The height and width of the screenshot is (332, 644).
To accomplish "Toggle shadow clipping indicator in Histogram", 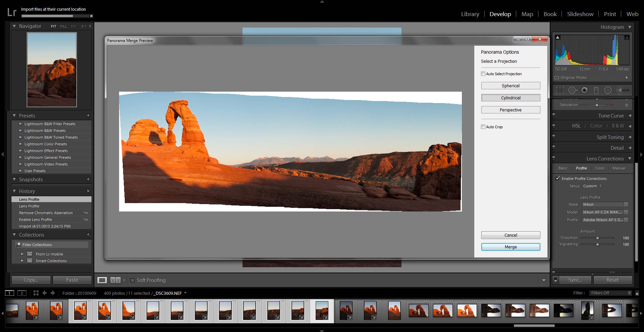I will (557, 37).
